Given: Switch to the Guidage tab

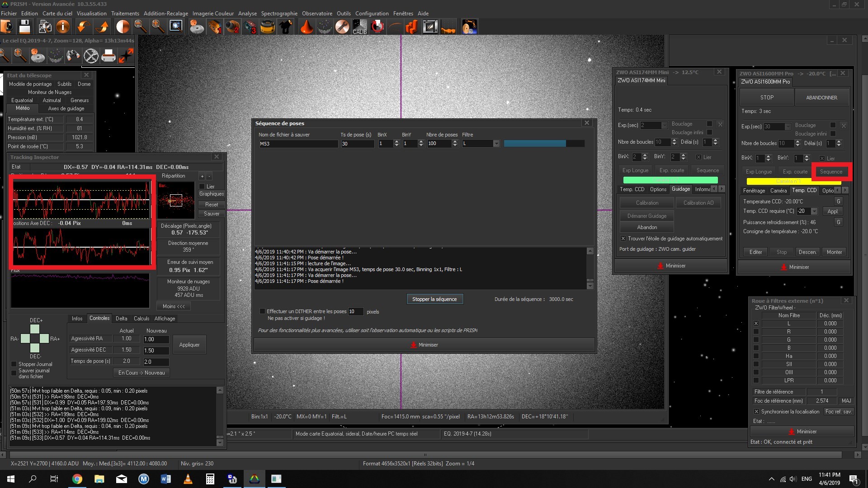Looking at the screenshot, I should [x=680, y=189].
